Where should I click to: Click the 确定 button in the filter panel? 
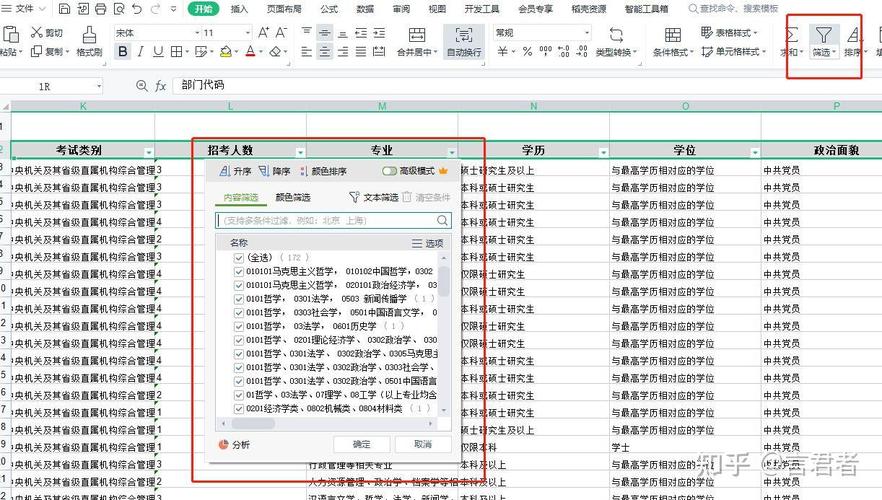point(361,444)
